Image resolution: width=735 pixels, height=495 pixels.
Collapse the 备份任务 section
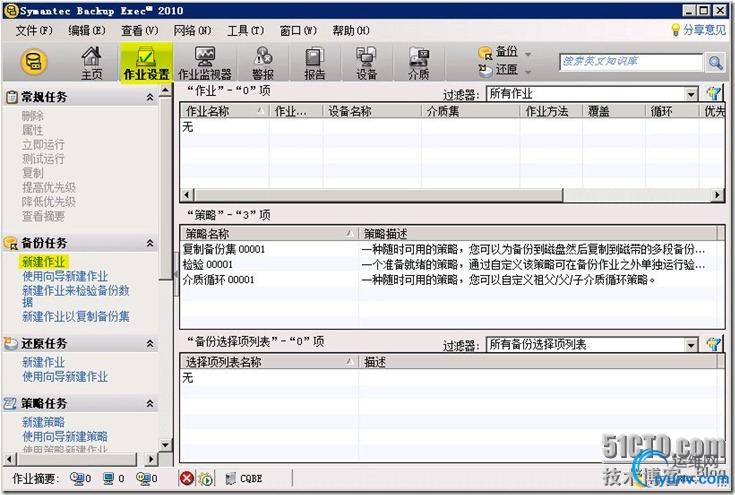[150, 243]
